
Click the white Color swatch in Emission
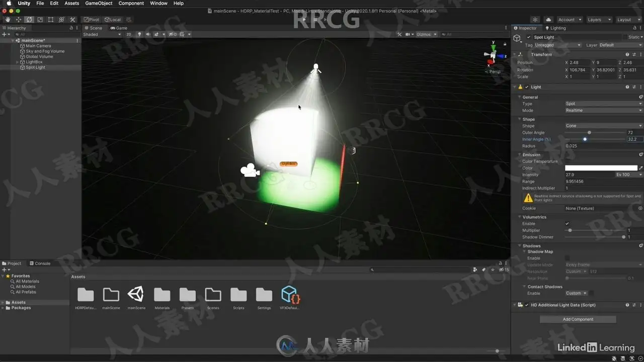point(601,168)
